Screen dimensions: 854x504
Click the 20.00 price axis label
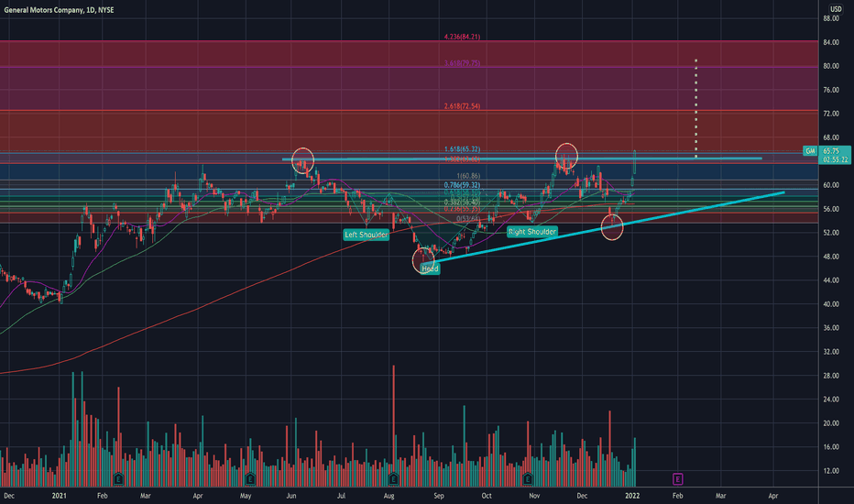(x=830, y=423)
